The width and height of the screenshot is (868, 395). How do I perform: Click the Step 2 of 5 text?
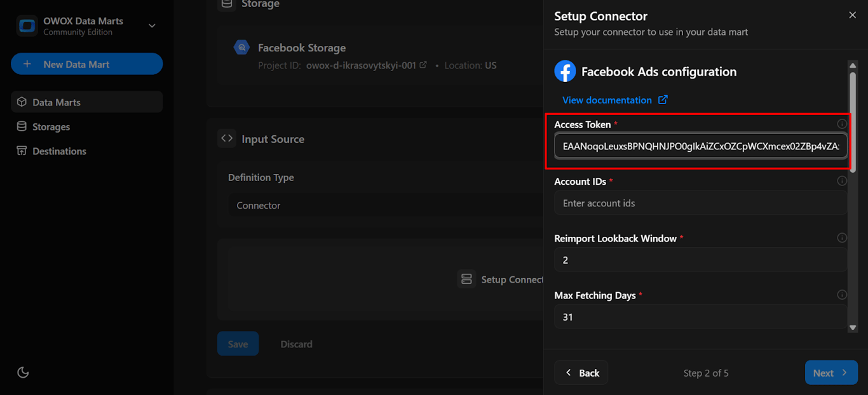click(706, 373)
